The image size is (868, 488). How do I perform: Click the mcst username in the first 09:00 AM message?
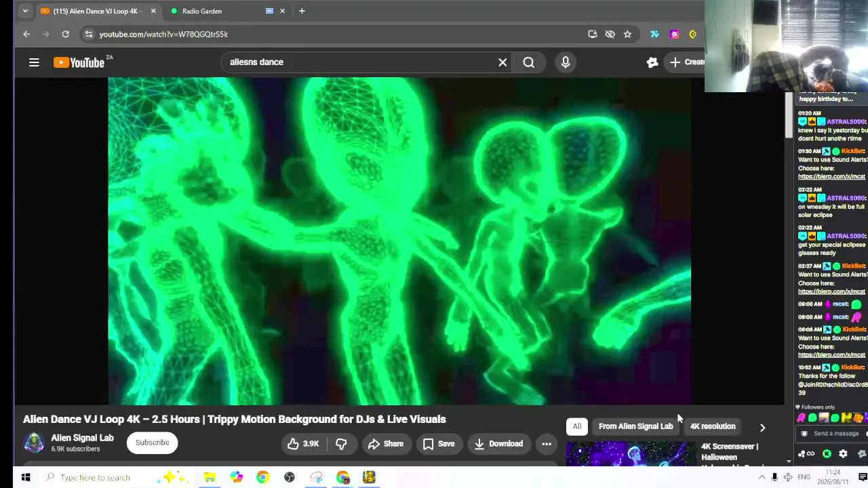840,304
